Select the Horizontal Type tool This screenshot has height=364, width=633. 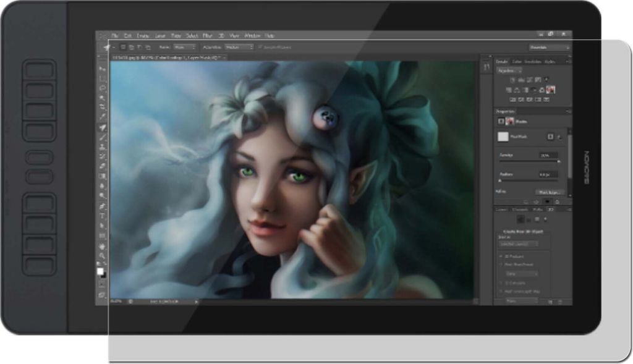103,216
